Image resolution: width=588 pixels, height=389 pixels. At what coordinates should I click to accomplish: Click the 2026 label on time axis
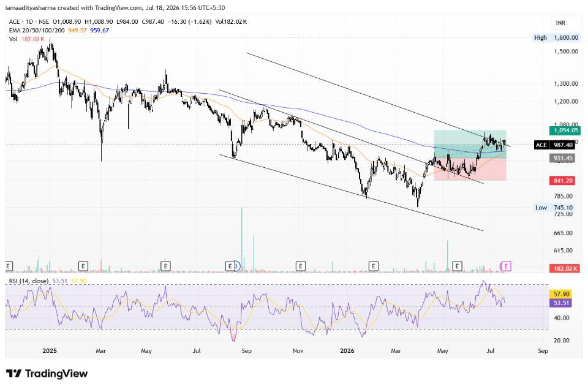pos(347,351)
